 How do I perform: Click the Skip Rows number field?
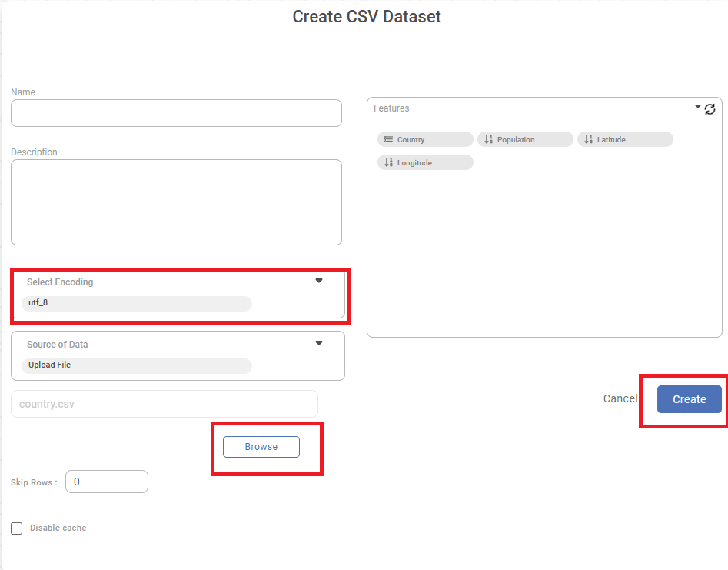point(107,482)
